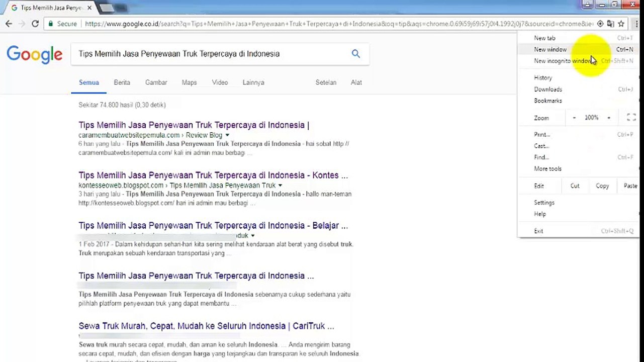Select Print... in Chrome menu

point(578,135)
